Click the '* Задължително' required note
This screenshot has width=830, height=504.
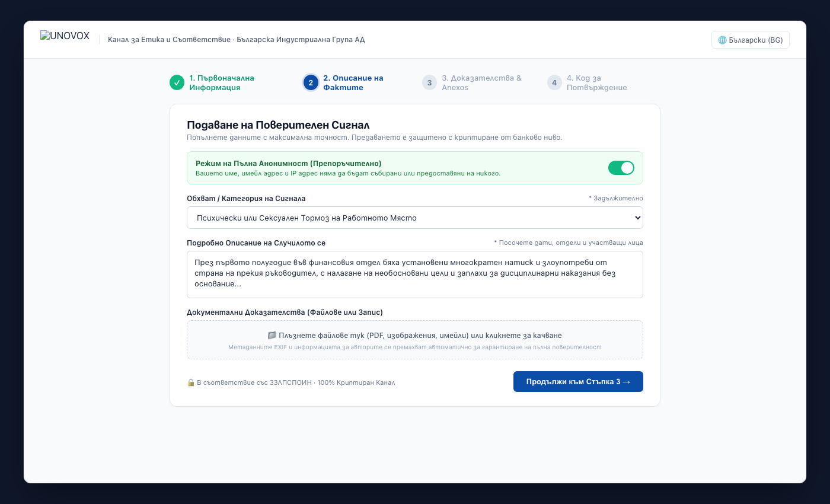pyautogui.click(x=615, y=198)
